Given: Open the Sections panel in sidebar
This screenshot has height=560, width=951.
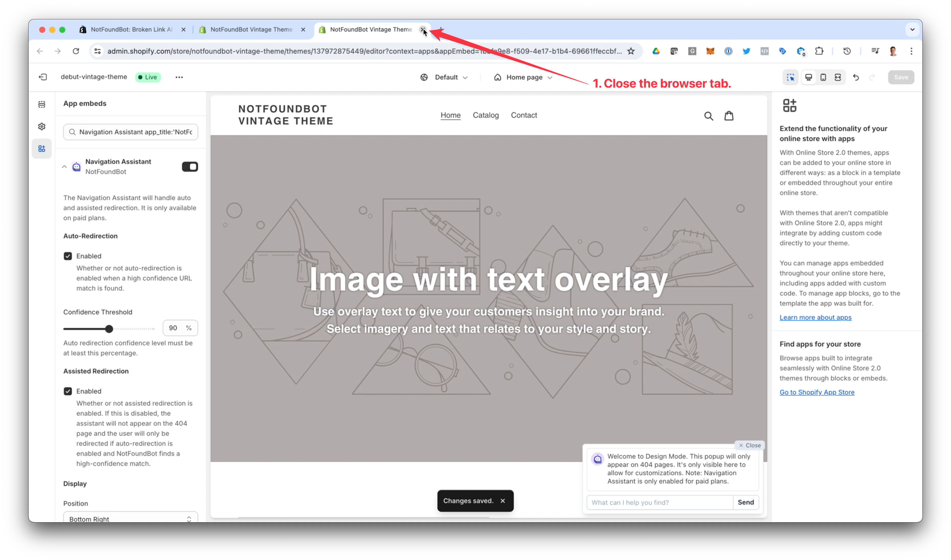Looking at the screenshot, I should [42, 104].
